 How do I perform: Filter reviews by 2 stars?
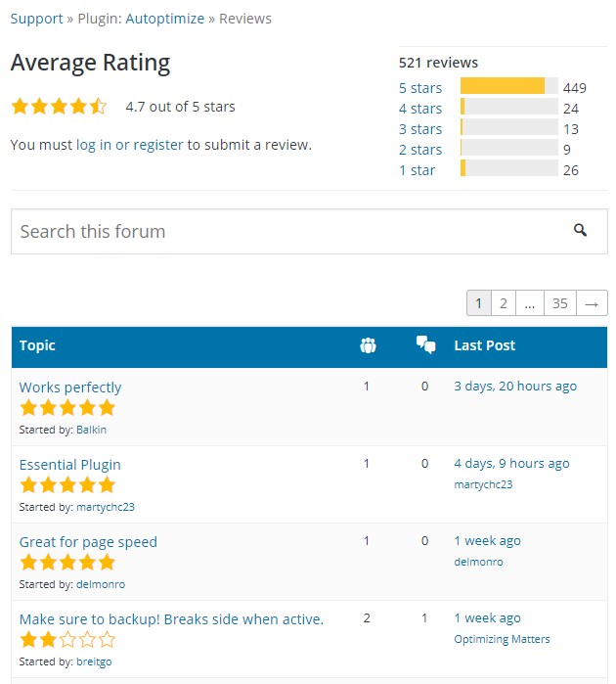click(420, 150)
